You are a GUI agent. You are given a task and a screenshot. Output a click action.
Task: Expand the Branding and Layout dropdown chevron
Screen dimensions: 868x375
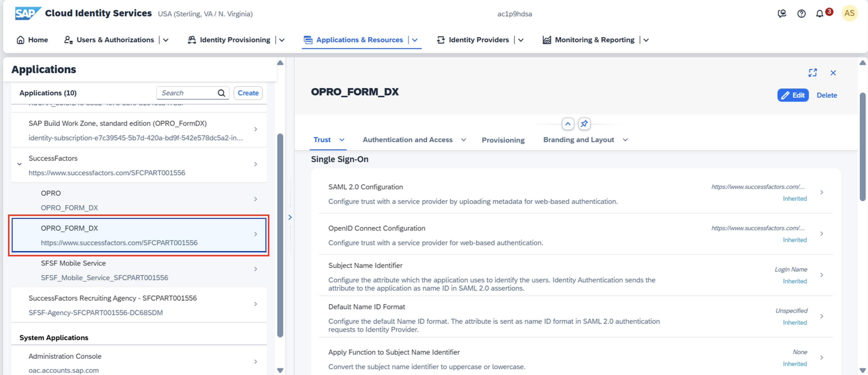pos(625,140)
